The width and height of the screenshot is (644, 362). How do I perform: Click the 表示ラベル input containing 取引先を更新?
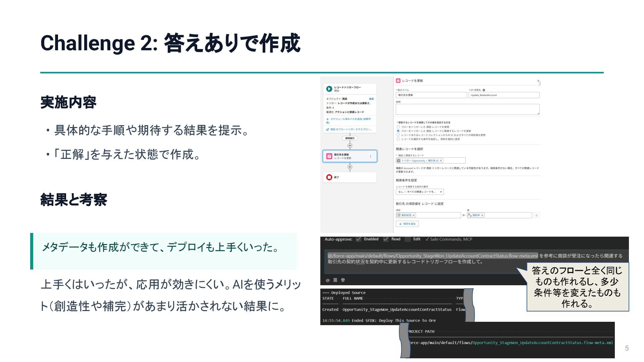tap(431, 95)
